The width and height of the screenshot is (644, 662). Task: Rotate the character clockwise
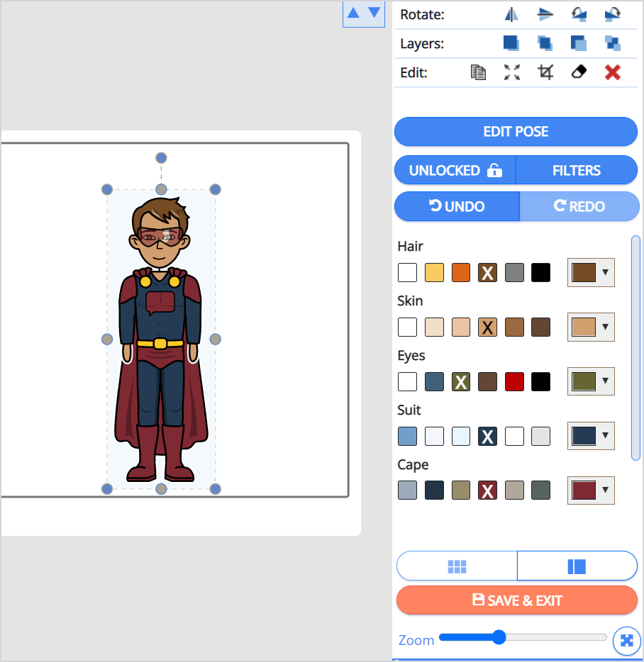[x=612, y=15]
